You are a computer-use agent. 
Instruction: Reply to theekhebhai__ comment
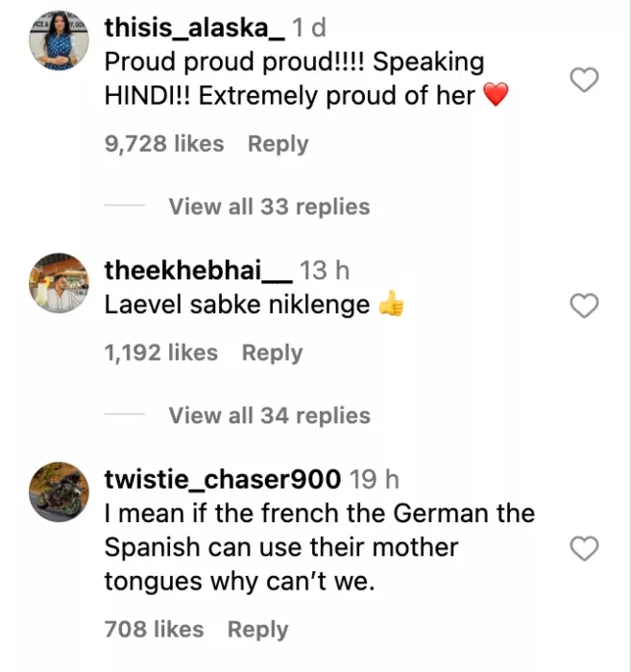tap(272, 353)
